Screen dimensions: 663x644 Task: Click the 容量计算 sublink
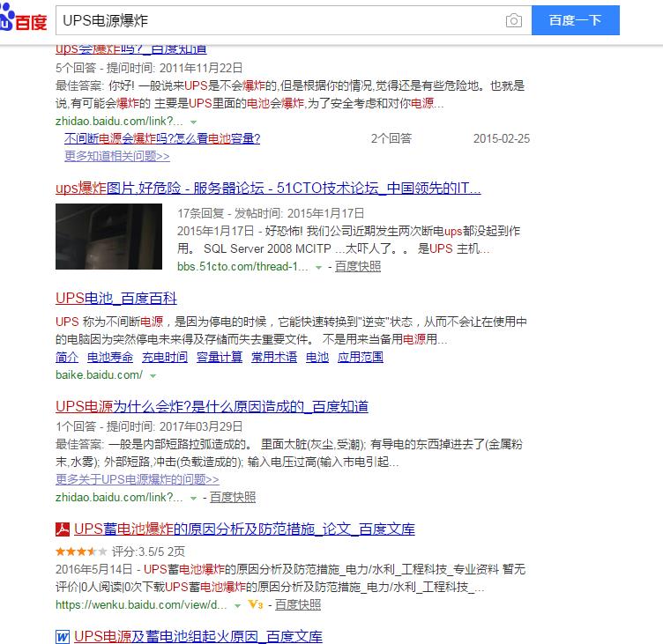[220, 357]
